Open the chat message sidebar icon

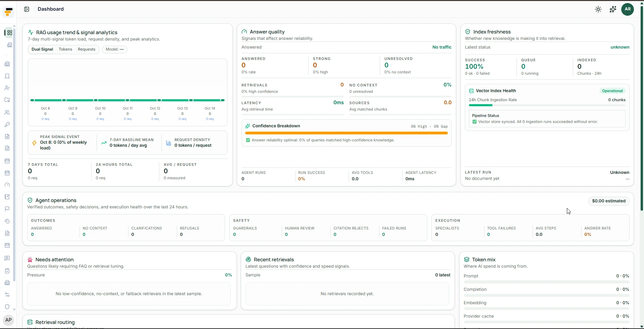point(7,258)
